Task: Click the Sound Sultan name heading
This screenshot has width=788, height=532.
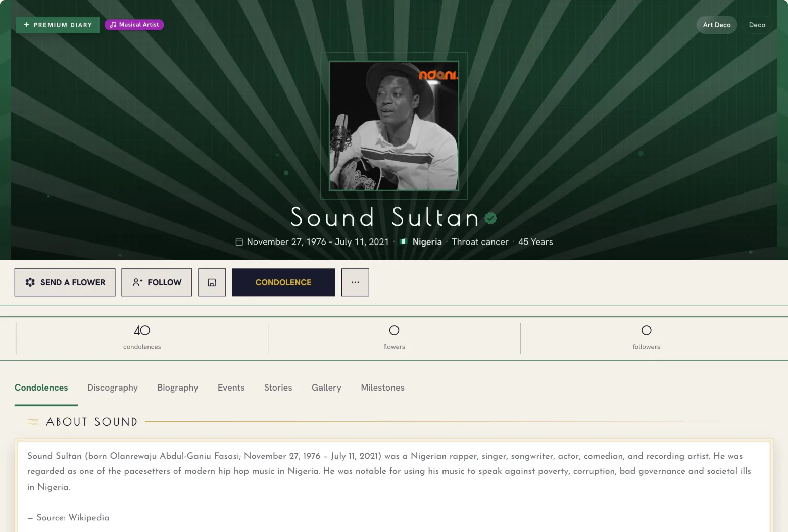Action: point(385,218)
